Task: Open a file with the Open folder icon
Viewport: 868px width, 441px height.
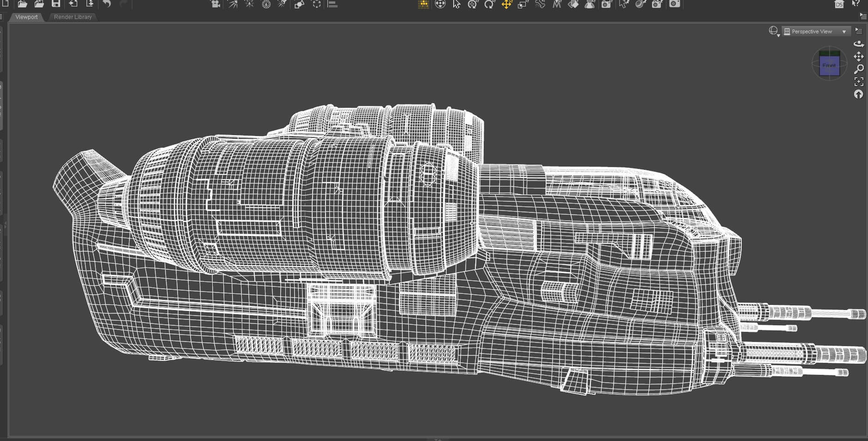Action: 22,4
